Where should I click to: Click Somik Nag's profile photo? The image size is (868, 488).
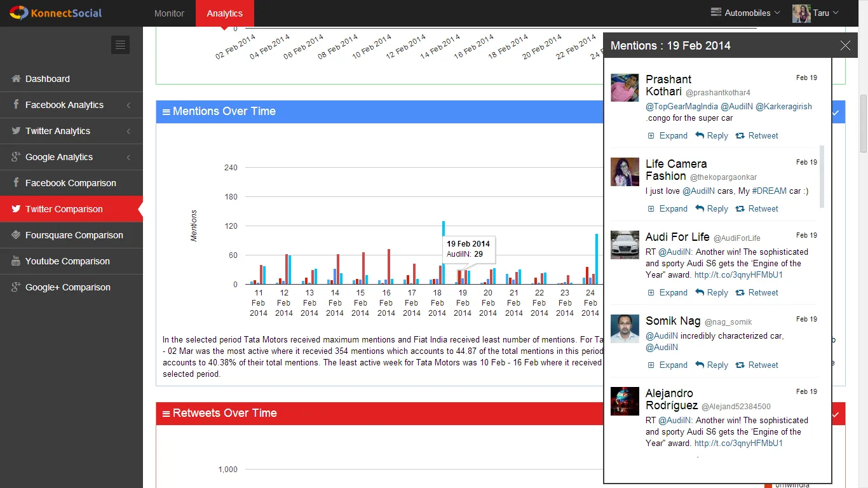click(x=625, y=329)
